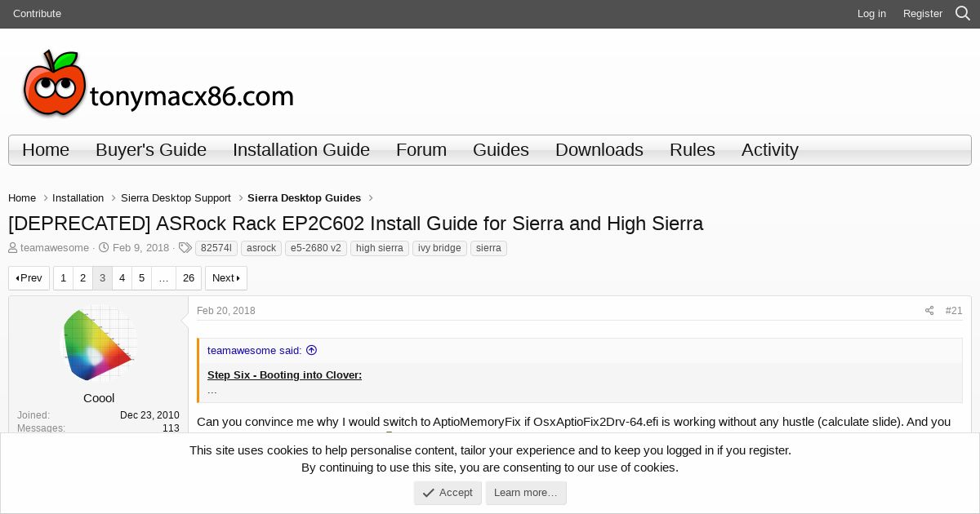
Task: Go to page 1
Action: coord(63,278)
